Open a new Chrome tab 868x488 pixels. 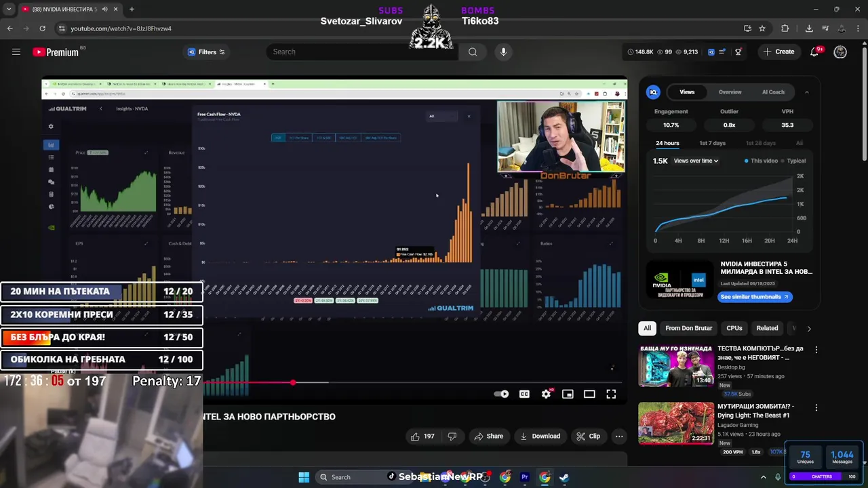(132, 9)
